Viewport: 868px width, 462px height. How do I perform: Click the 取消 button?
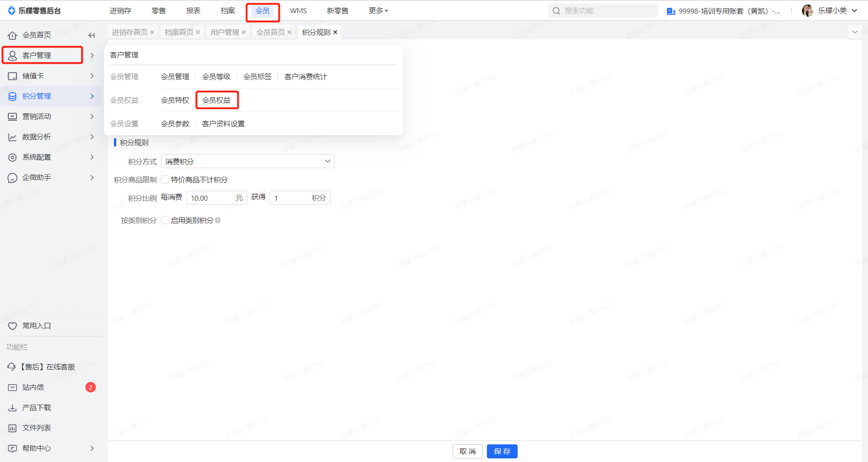click(x=467, y=451)
